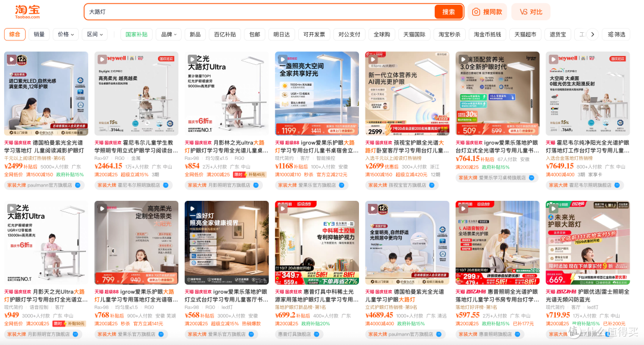644x345 pixels.
Task: Select the 淘宝秒杀 filter option
Action: click(450, 35)
